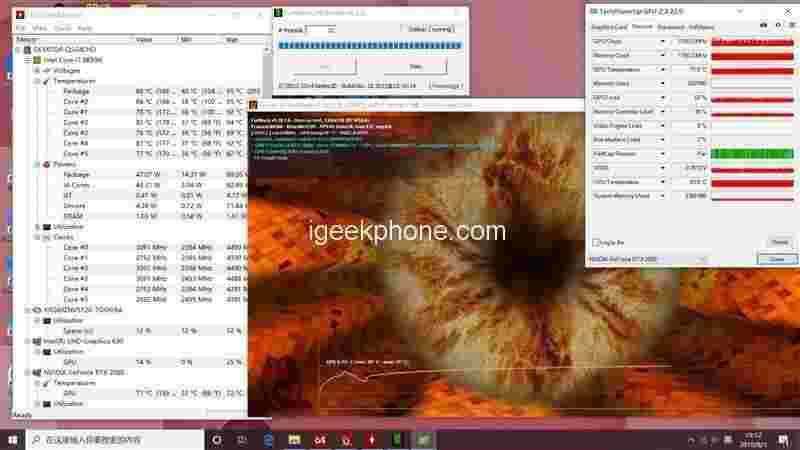Open File Explorer from the taskbar

(x=294, y=439)
